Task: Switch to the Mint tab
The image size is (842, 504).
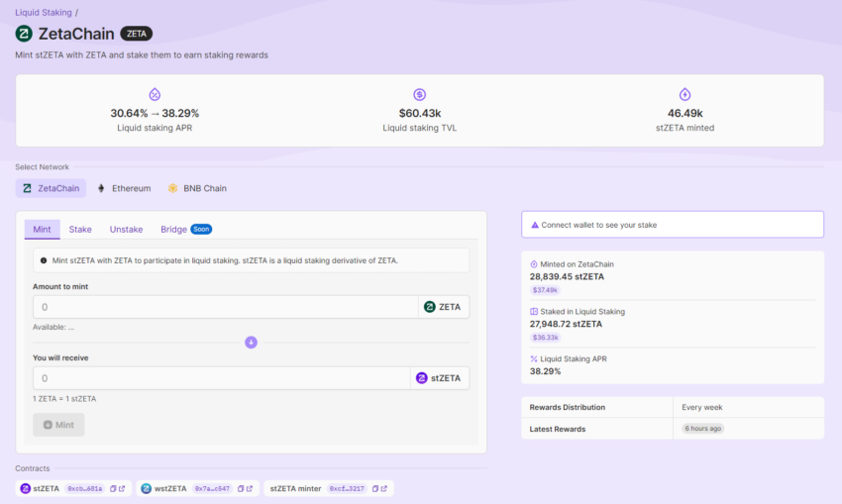Action: [42, 229]
